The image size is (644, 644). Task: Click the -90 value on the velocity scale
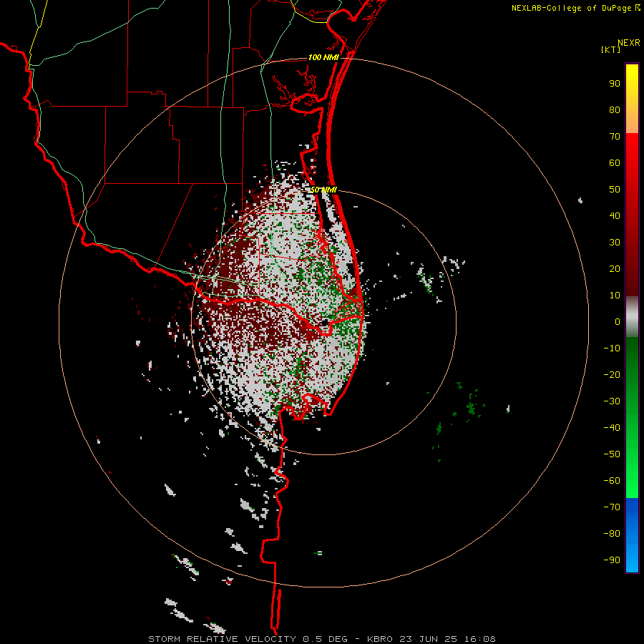click(612, 560)
